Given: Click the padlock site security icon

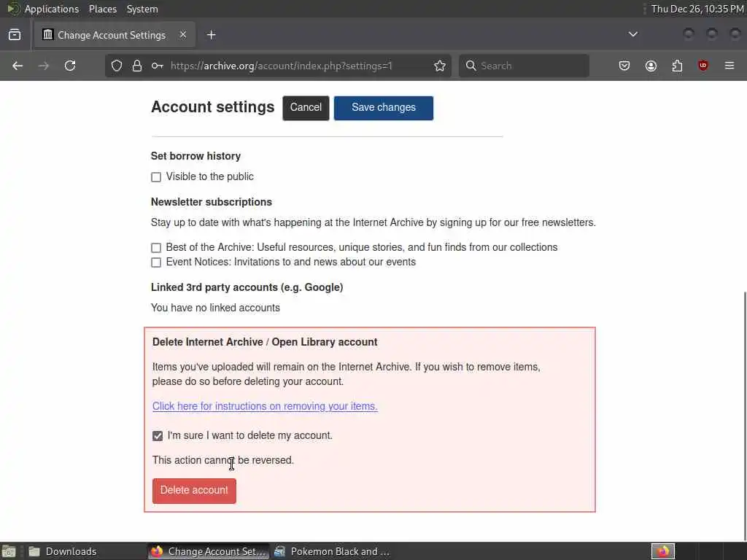Looking at the screenshot, I should pyautogui.click(x=137, y=66).
